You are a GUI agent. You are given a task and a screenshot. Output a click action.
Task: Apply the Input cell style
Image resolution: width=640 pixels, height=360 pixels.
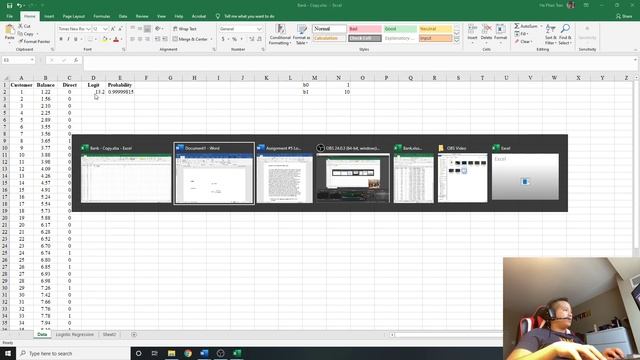[x=436, y=38]
